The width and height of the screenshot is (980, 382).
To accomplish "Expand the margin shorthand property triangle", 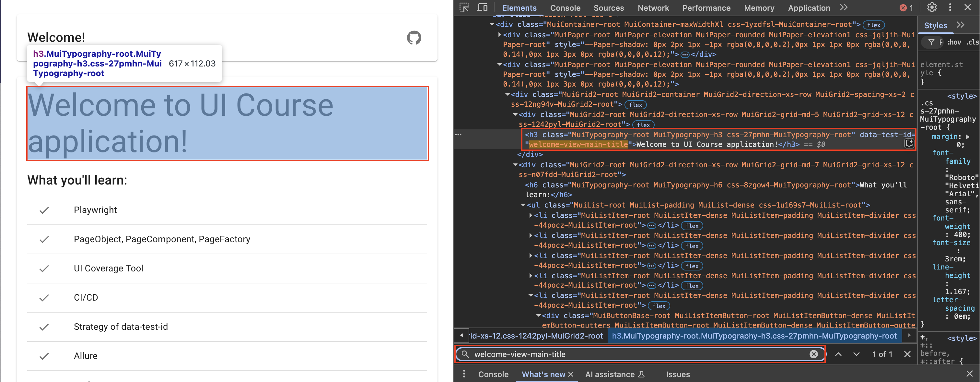I will pyautogui.click(x=967, y=137).
